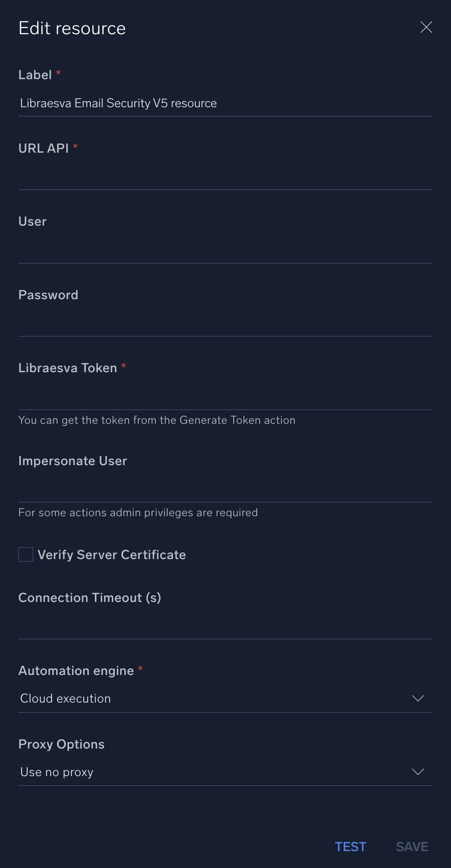451x868 pixels.
Task: Click the TEST button
Action: 350,847
